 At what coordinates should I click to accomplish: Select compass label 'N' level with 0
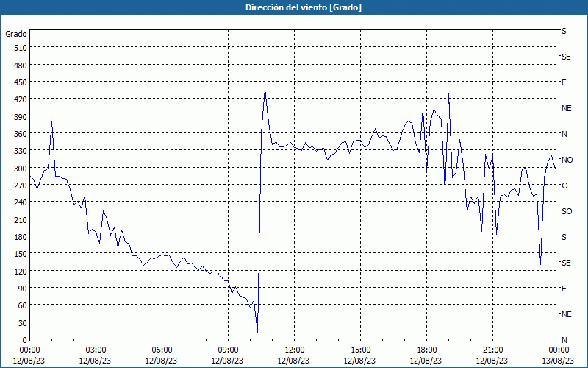(x=564, y=340)
